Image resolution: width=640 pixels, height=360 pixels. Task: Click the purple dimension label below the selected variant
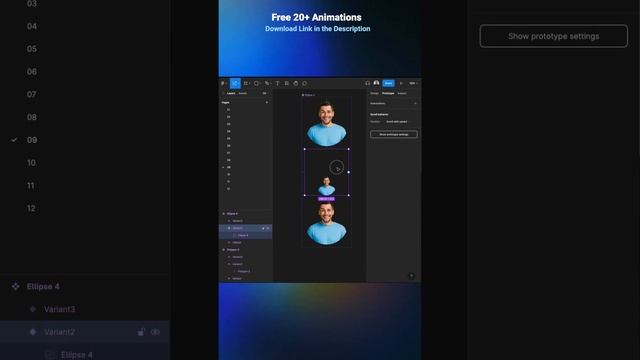pyautogui.click(x=327, y=199)
